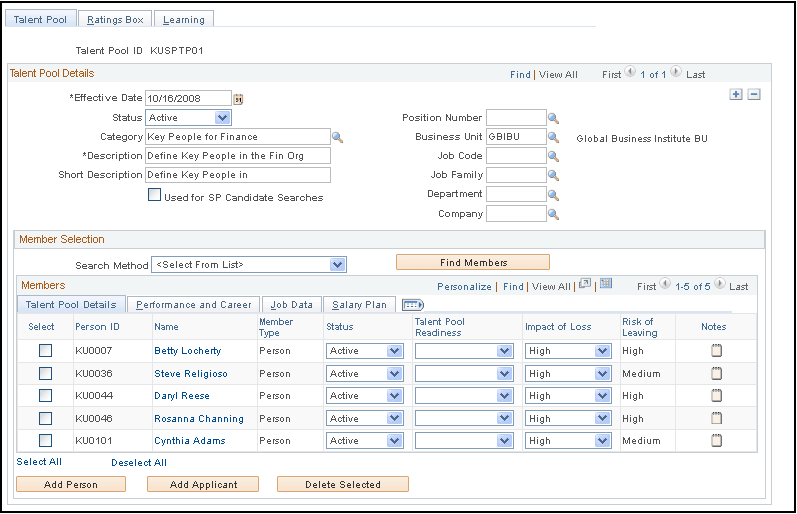Open Impact of Loss dropdown for Daryl Reese

[x=567, y=396]
